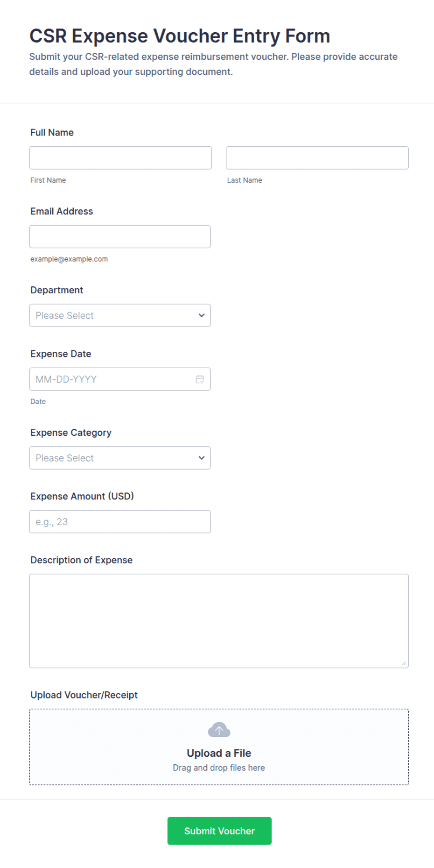Screen dimensions: 434x868
Task: Submit the voucher with the green button
Action: [x=219, y=831]
